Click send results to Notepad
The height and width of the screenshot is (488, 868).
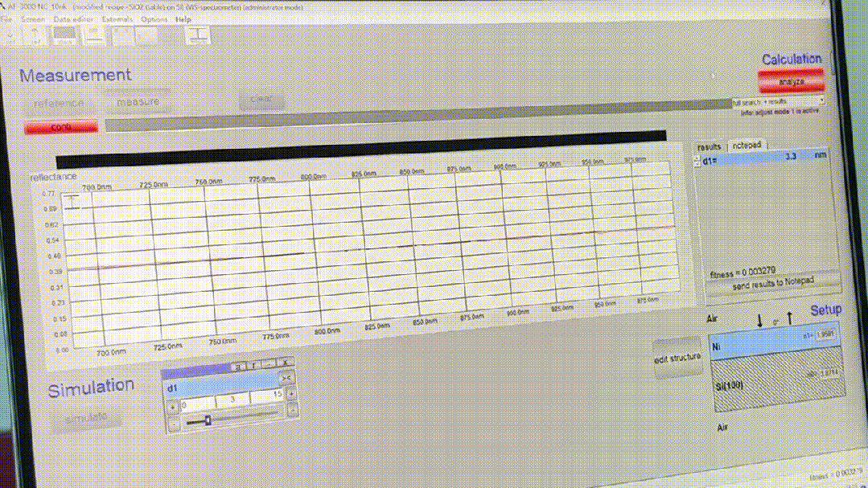[x=771, y=283]
